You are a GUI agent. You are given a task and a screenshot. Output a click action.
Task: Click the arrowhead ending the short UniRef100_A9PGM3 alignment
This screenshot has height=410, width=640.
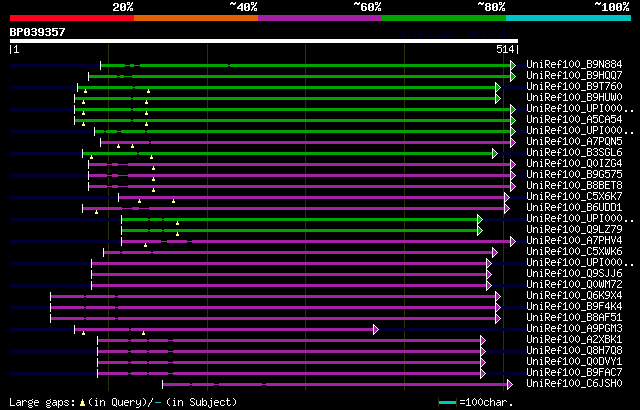click(376, 330)
